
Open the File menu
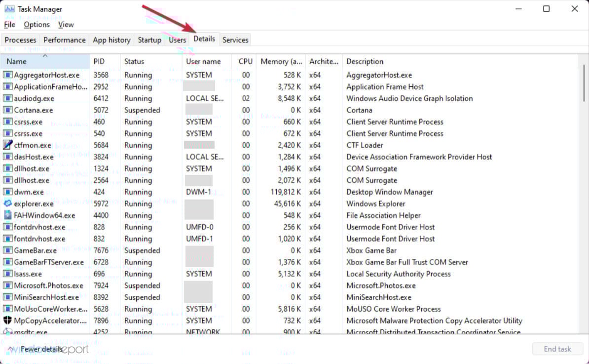click(9, 24)
